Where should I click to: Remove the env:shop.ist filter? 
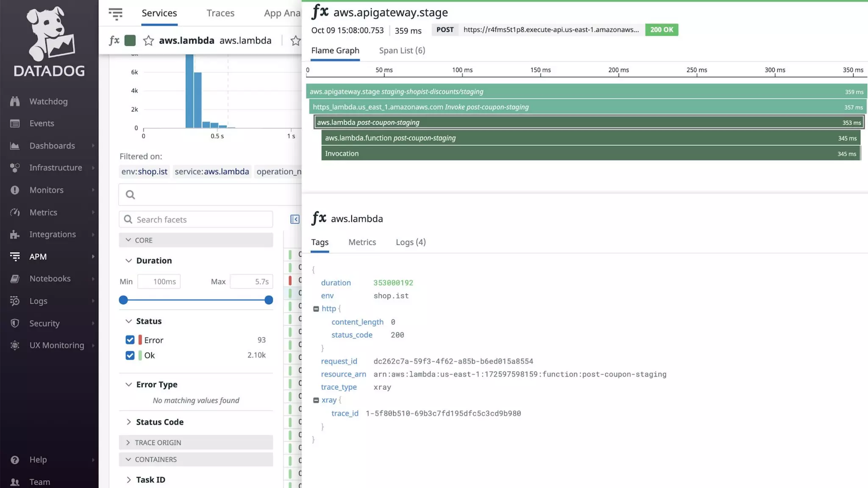coord(145,172)
